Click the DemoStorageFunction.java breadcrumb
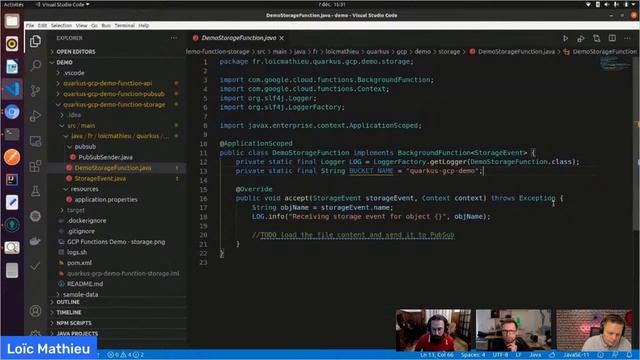The image size is (640, 360). pos(516,52)
